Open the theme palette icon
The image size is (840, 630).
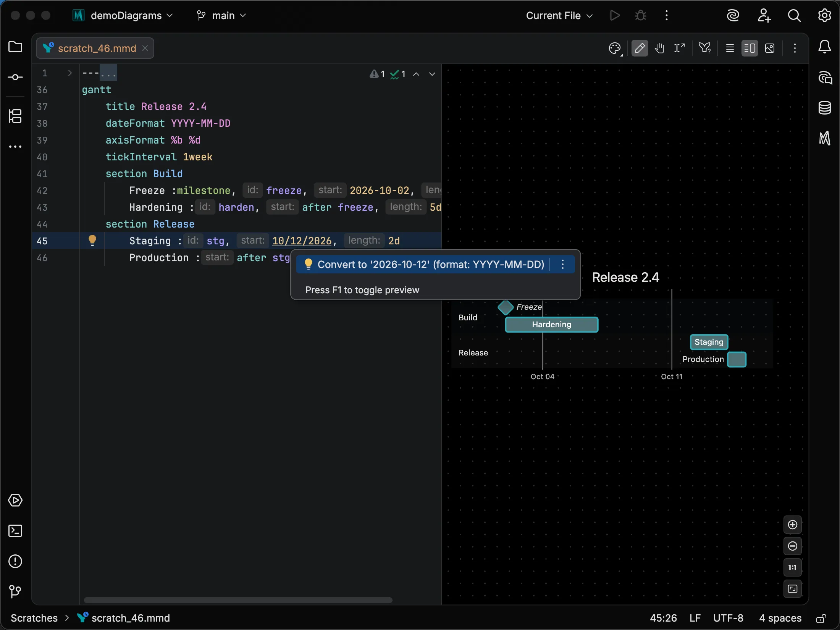point(615,48)
